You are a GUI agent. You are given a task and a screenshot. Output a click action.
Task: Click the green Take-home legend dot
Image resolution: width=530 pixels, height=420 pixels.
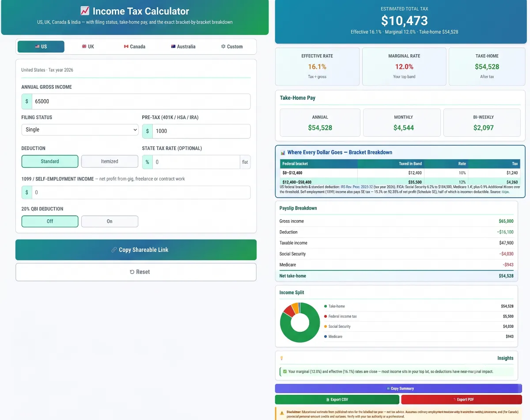326,306
